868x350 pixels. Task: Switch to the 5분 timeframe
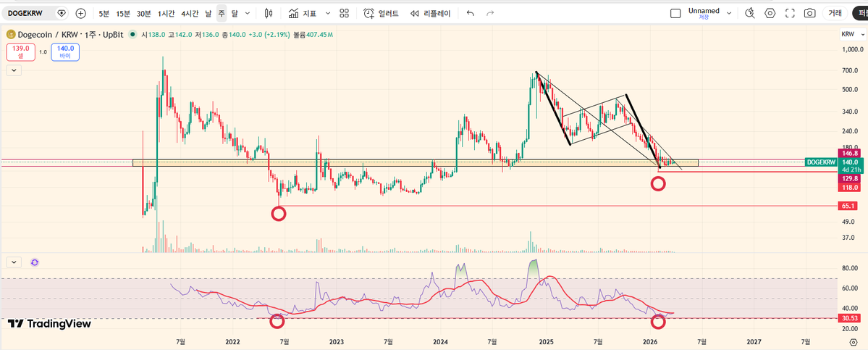[104, 13]
